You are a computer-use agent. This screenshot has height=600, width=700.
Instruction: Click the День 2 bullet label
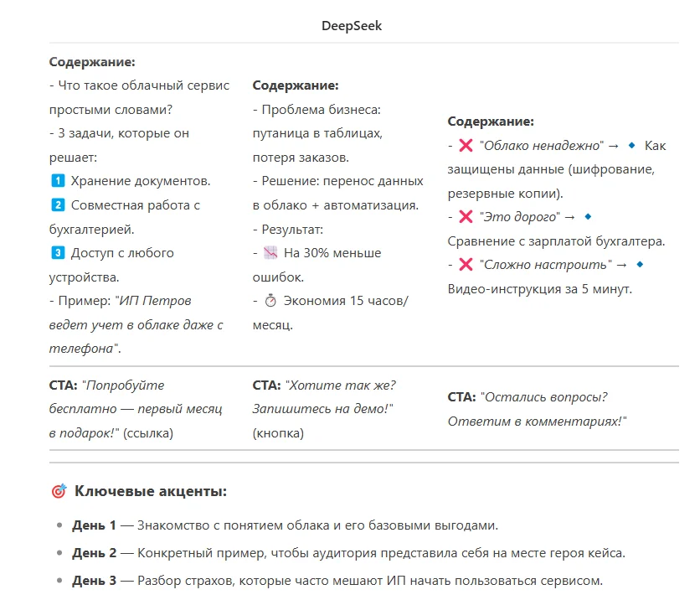click(x=94, y=553)
